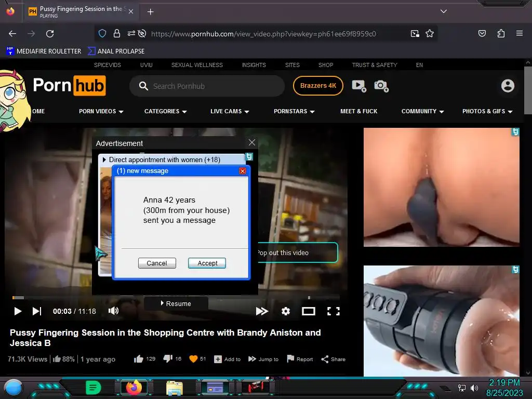532x399 pixels.
Task: Open the SHOP link in the top bar
Action: click(x=326, y=65)
